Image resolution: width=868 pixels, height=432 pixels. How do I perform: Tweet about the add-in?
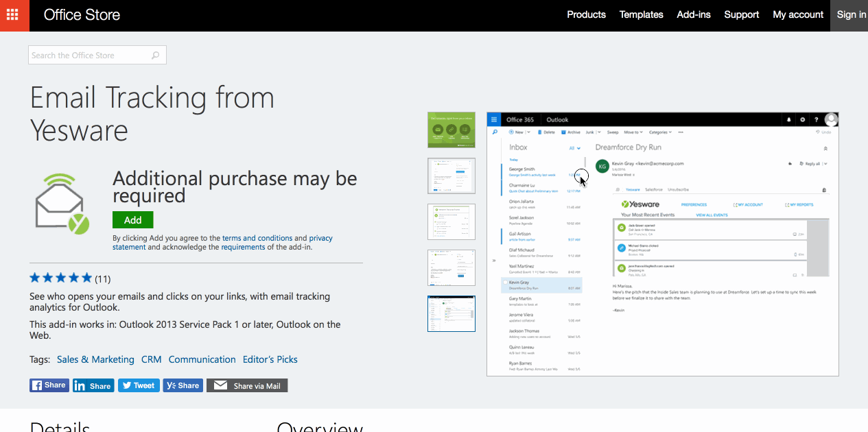point(139,385)
